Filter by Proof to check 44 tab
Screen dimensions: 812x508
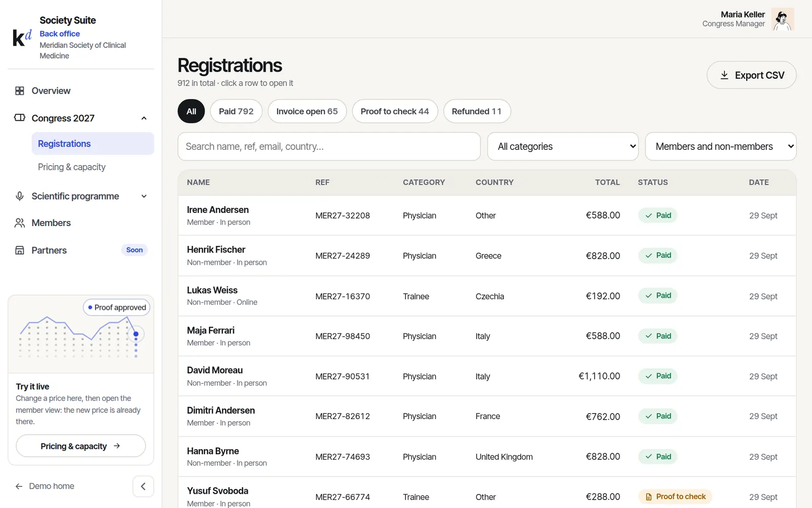pyautogui.click(x=395, y=111)
